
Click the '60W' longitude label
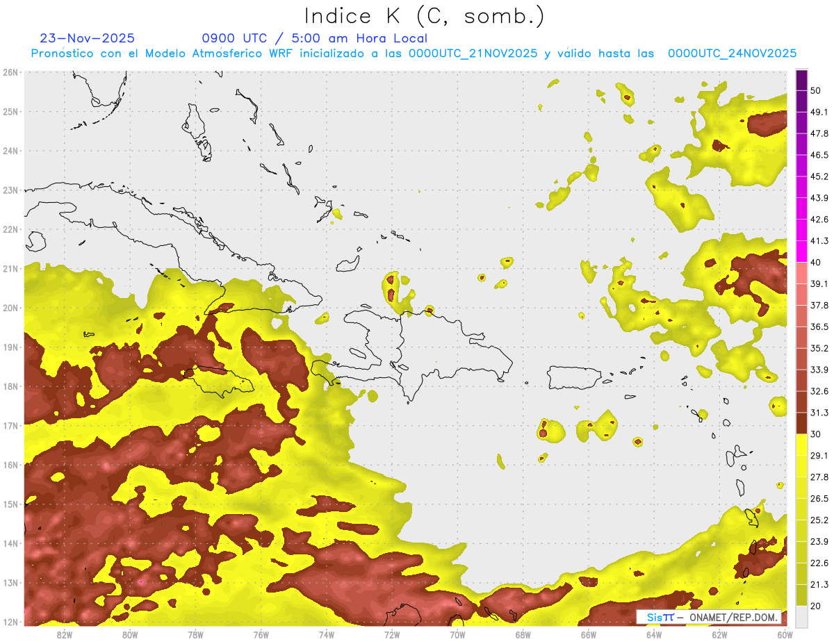(x=785, y=634)
